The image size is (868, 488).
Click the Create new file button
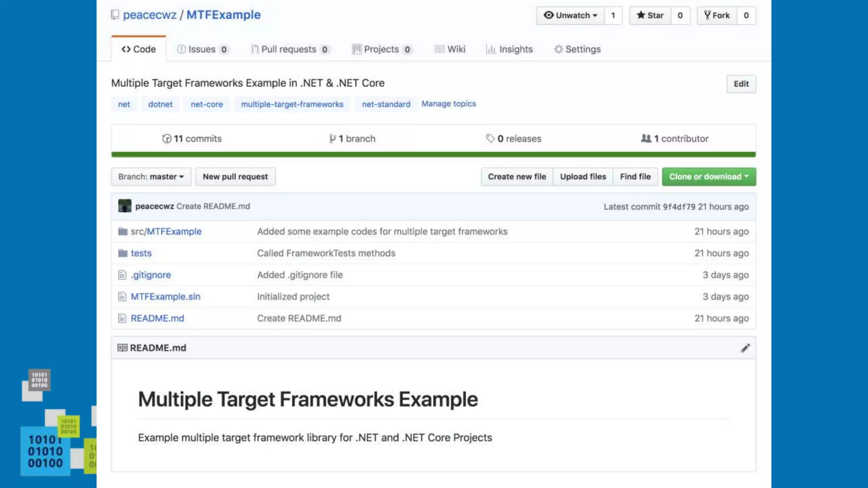517,177
